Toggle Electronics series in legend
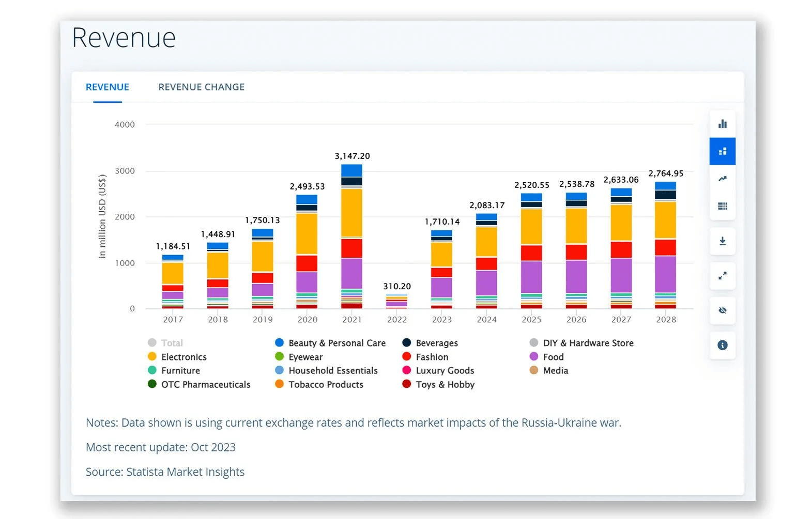 click(183, 357)
